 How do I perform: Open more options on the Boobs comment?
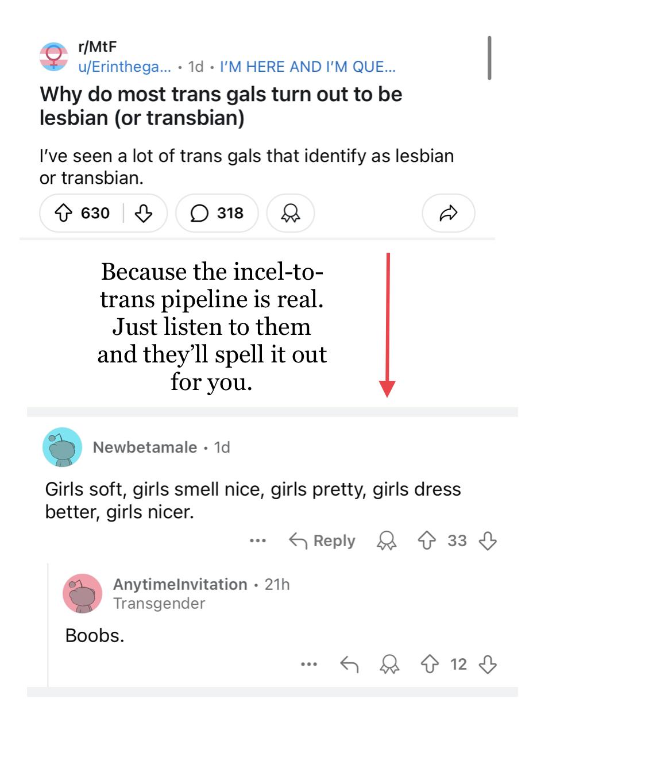pyautogui.click(x=309, y=665)
